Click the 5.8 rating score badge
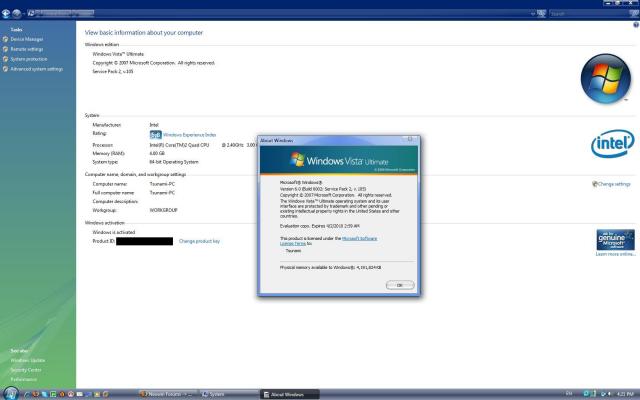This screenshot has height=400, width=640. tap(156, 135)
